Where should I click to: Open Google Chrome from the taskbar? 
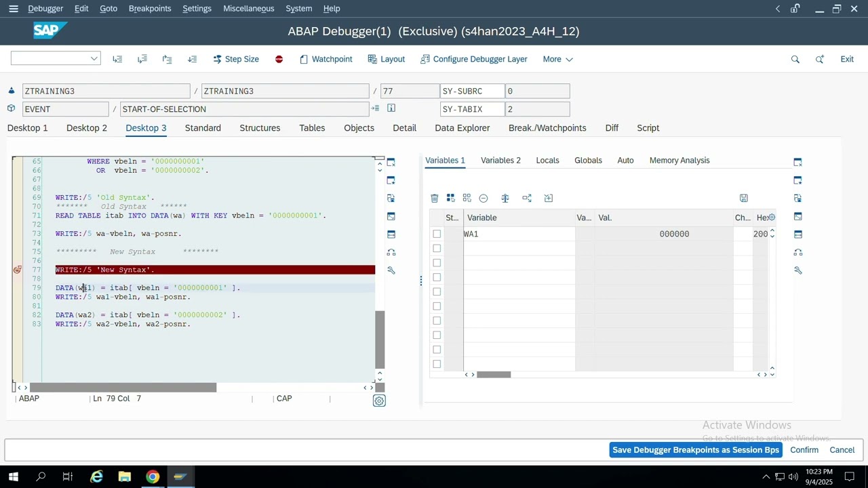click(x=153, y=476)
